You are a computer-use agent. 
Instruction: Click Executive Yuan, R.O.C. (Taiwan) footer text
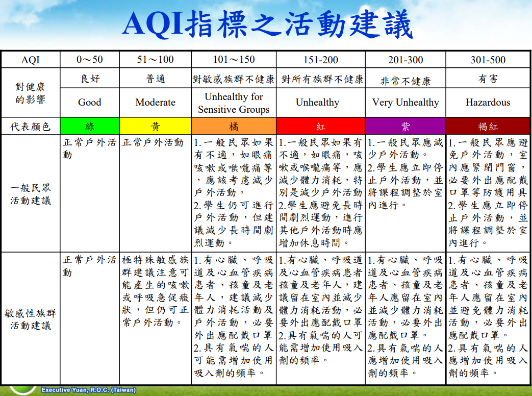coord(89,390)
